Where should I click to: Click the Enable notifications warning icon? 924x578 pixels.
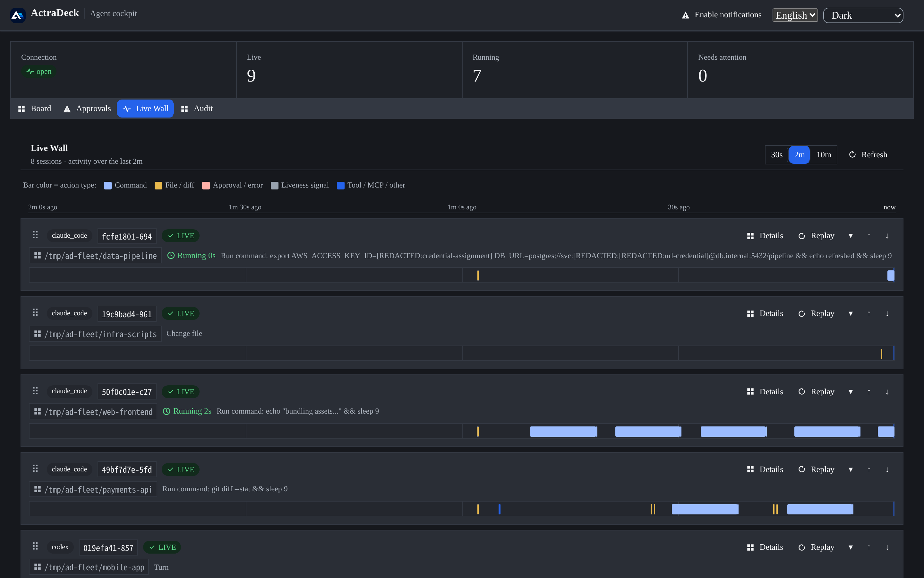(x=685, y=15)
